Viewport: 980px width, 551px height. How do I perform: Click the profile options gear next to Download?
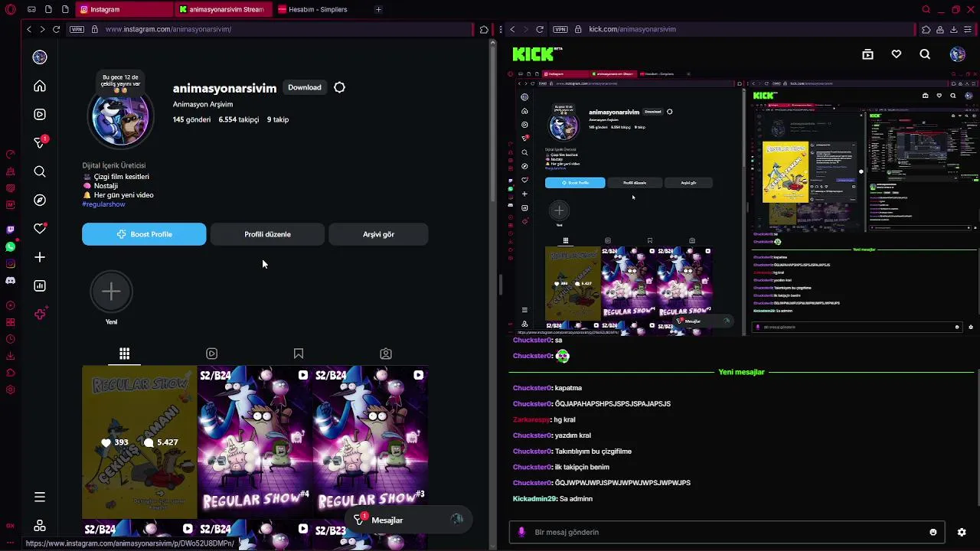[339, 87]
